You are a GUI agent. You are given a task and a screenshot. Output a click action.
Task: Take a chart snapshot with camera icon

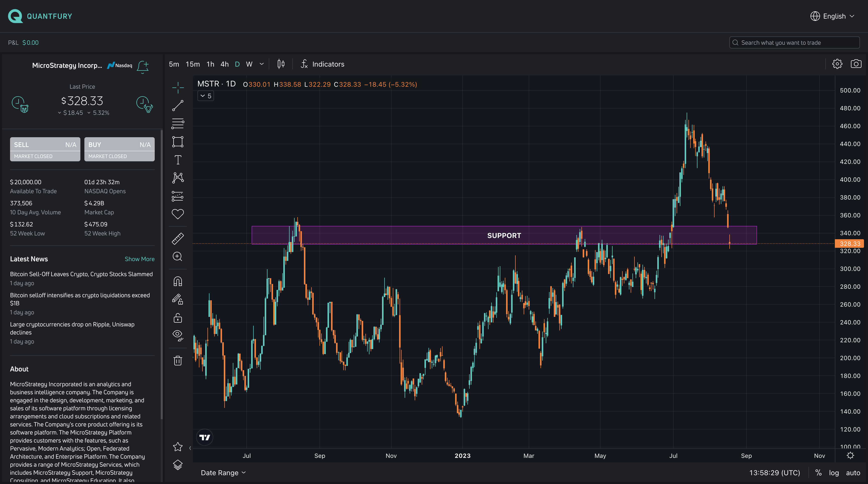point(856,64)
